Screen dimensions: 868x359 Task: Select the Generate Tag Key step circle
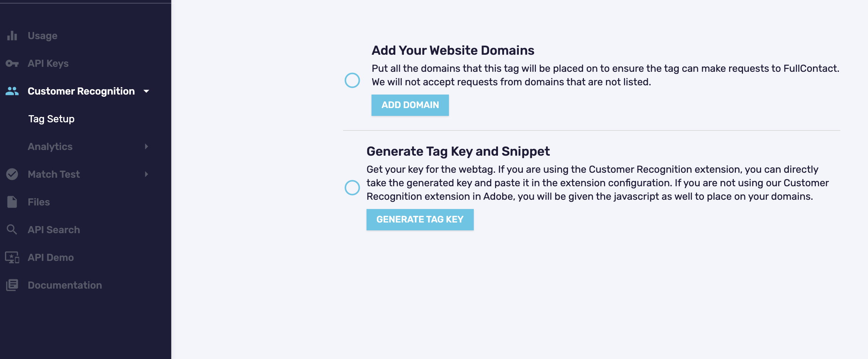click(352, 188)
